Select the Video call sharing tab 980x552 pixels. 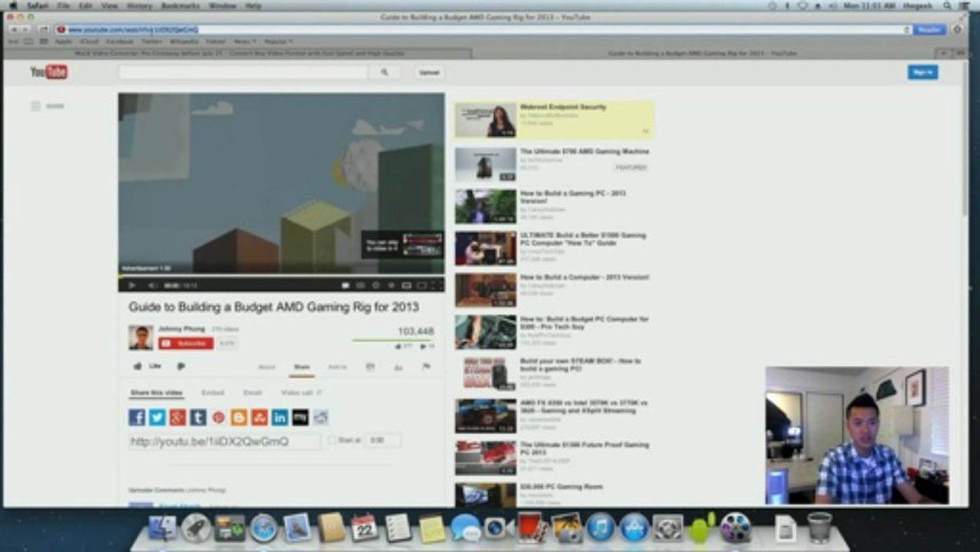point(300,393)
